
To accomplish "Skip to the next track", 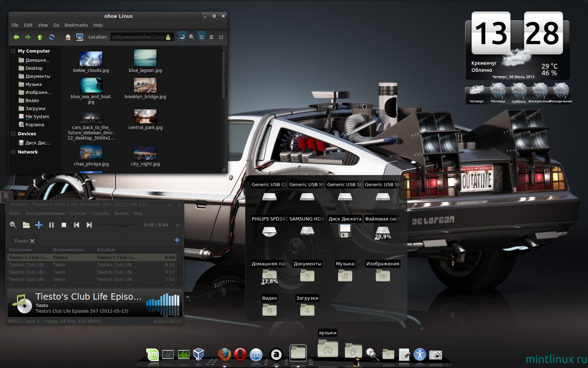I will [89, 225].
